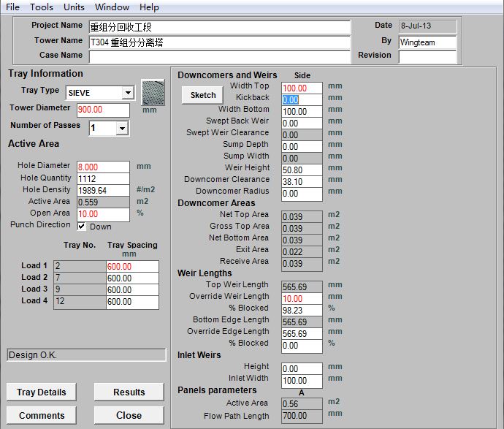
Task: View the Results
Action: coord(129,392)
